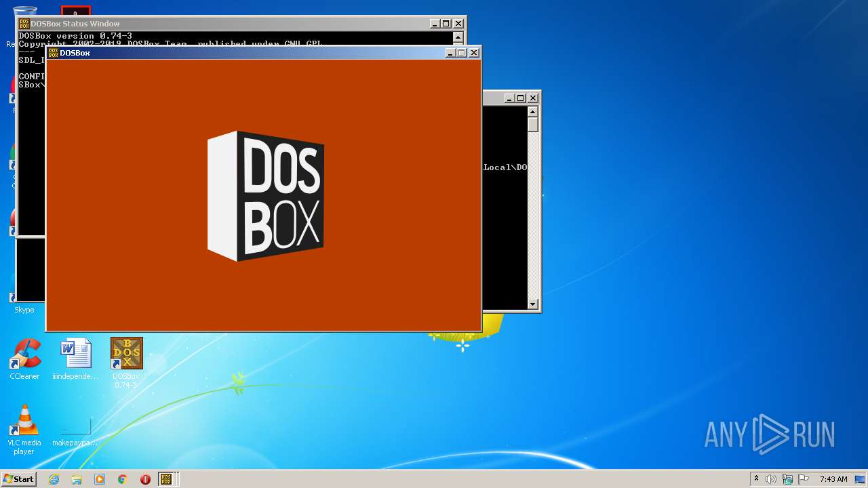Viewport: 868px width, 488px height.
Task: Click the 7:43 AM clock
Action: [833, 479]
